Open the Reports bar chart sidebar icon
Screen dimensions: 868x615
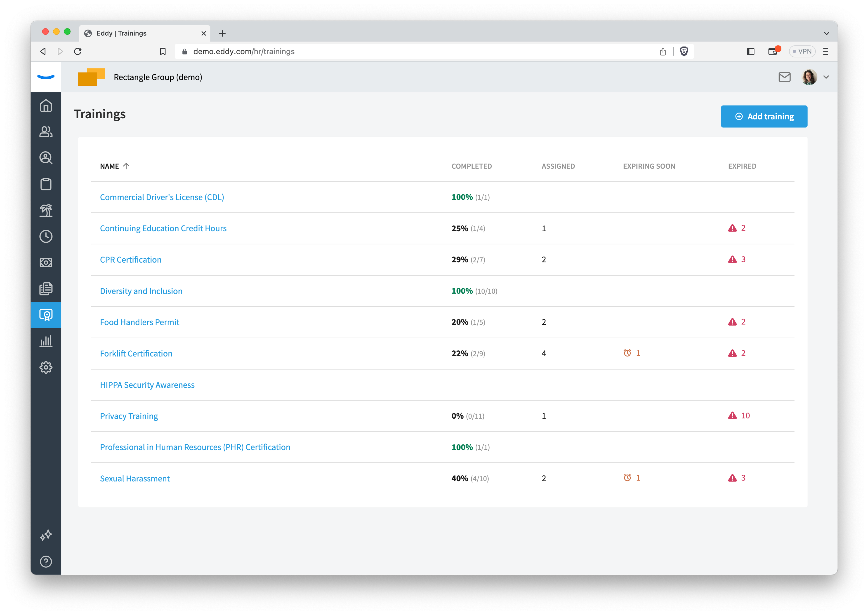tap(46, 341)
